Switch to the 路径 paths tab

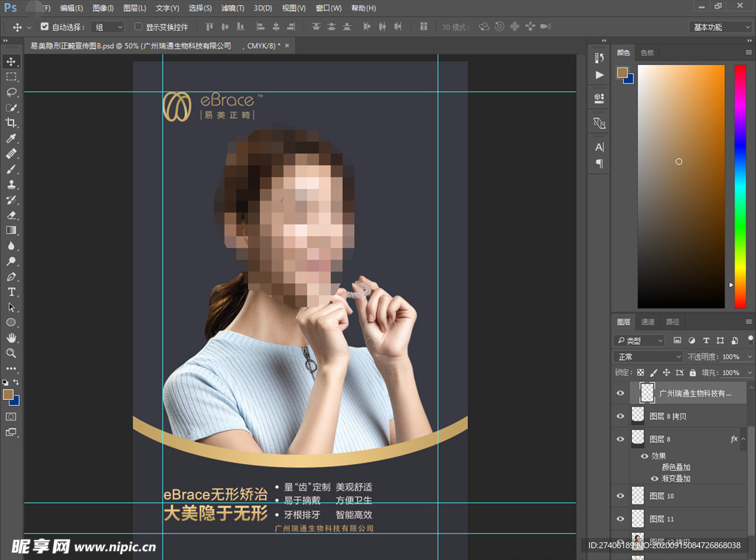(x=673, y=322)
